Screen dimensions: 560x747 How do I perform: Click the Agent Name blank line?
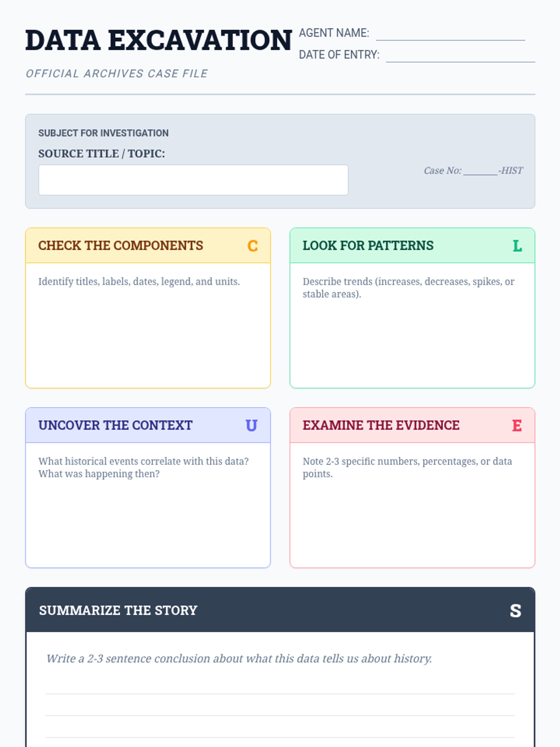point(450,35)
